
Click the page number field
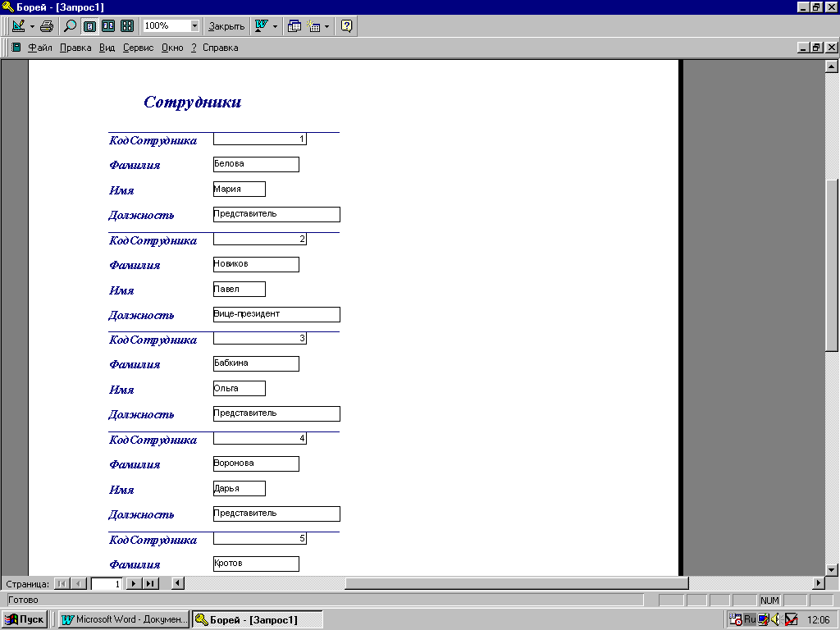click(107, 583)
